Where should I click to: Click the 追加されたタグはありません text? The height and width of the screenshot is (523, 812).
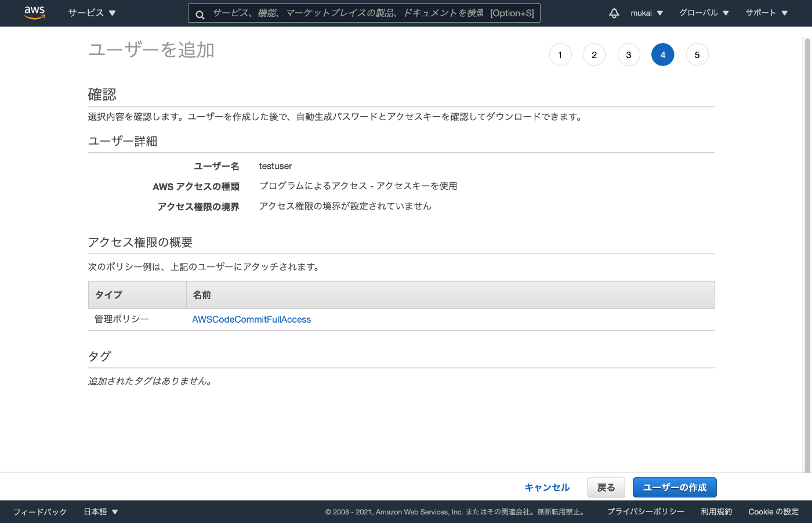150,381
